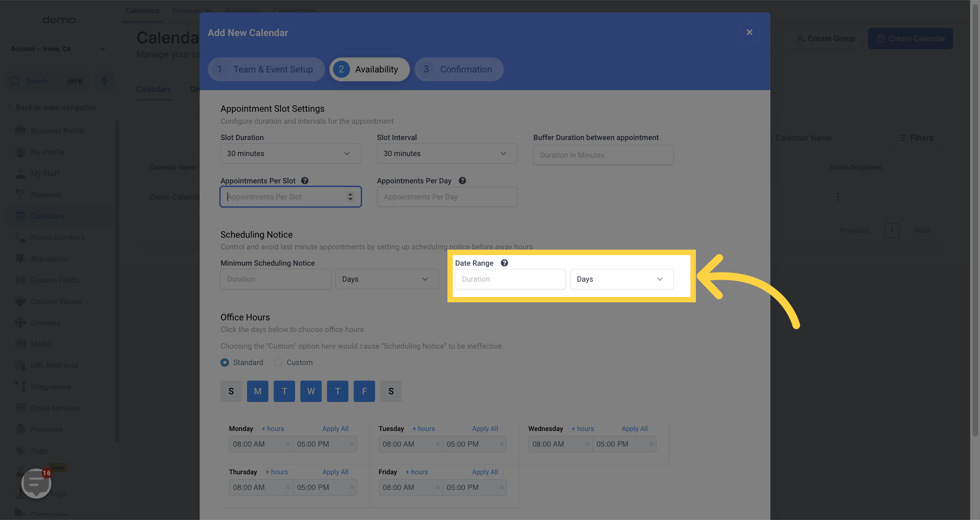Viewport: 980px width, 520px height.
Task: Select the Custom office hours radio button
Action: [278, 363]
